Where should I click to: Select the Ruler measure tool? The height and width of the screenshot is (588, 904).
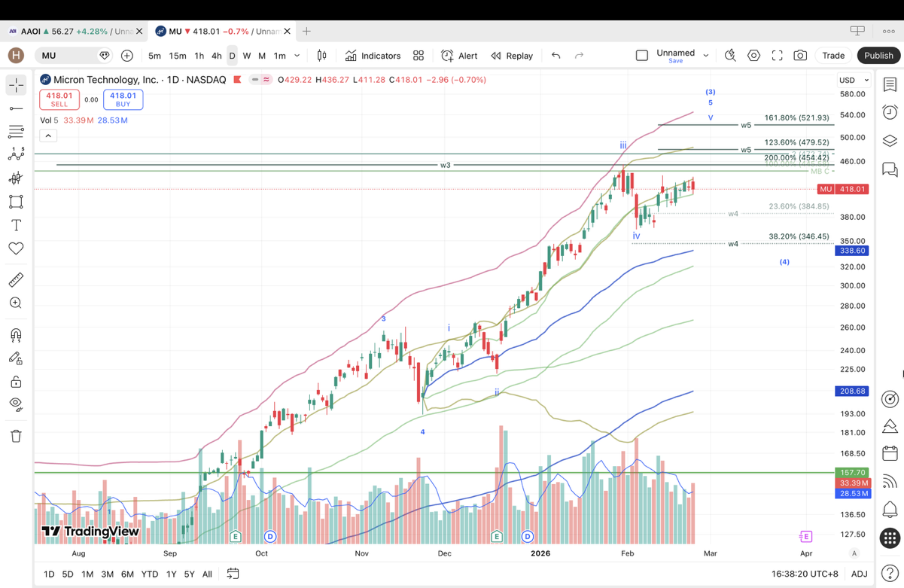(x=16, y=280)
